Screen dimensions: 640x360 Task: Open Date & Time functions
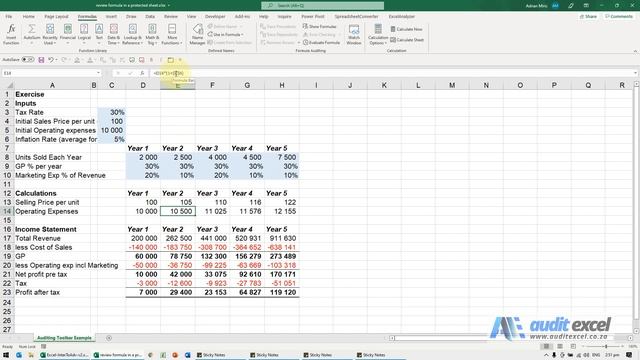(113, 34)
